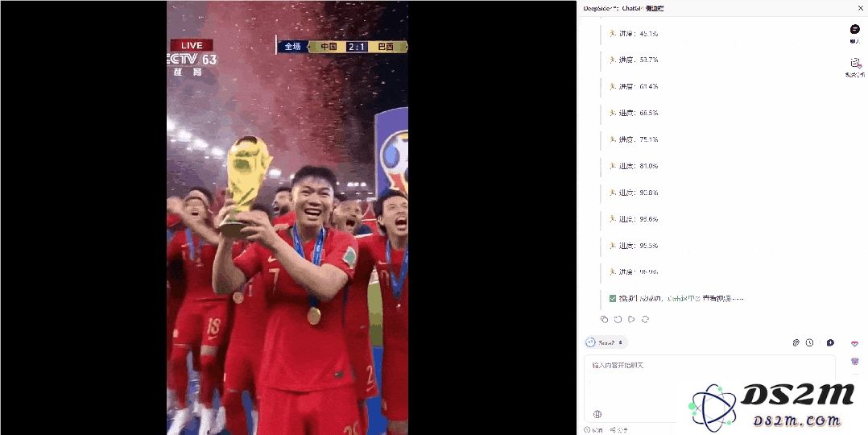
Task: Click the play icon below the response
Action: click(631, 319)
